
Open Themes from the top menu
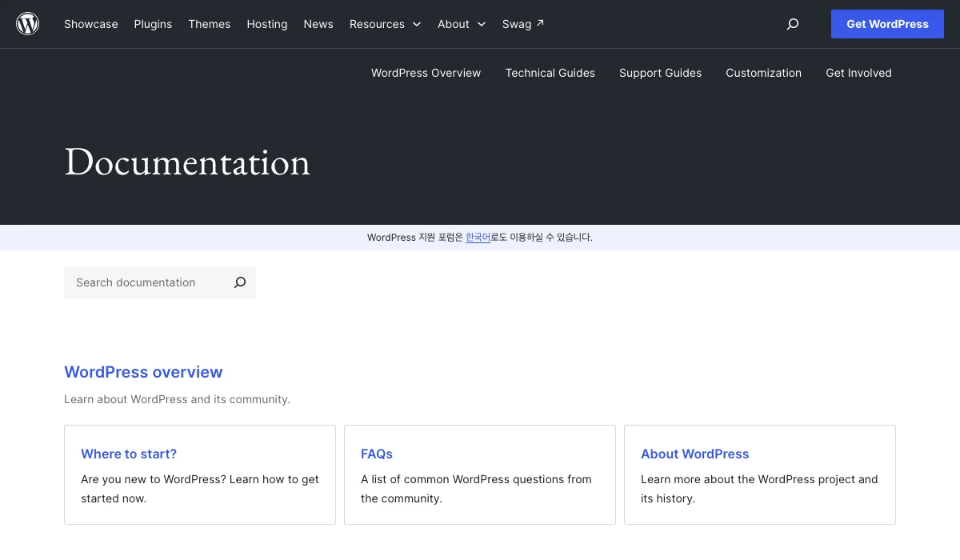210,24
